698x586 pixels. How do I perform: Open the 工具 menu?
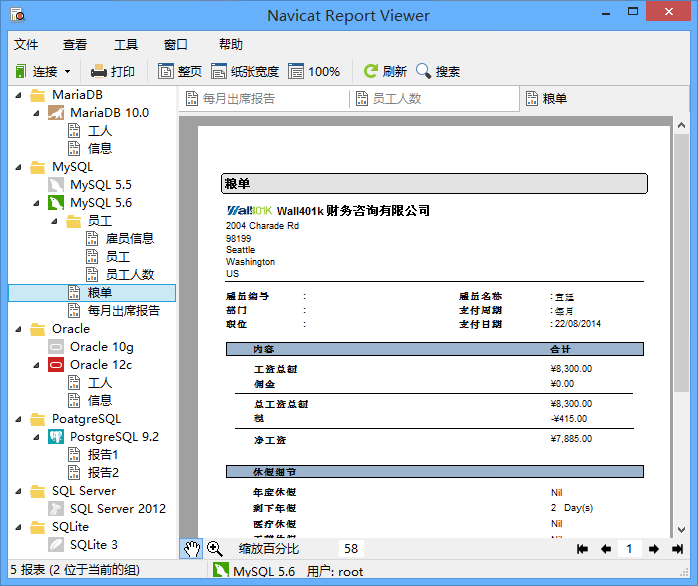(x=126, y=45)
